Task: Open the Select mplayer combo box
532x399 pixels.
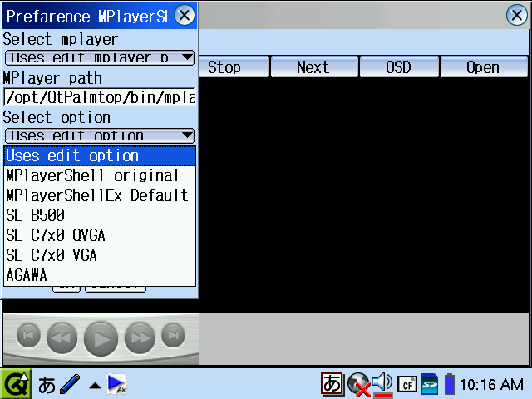Action: coord(100,57)
